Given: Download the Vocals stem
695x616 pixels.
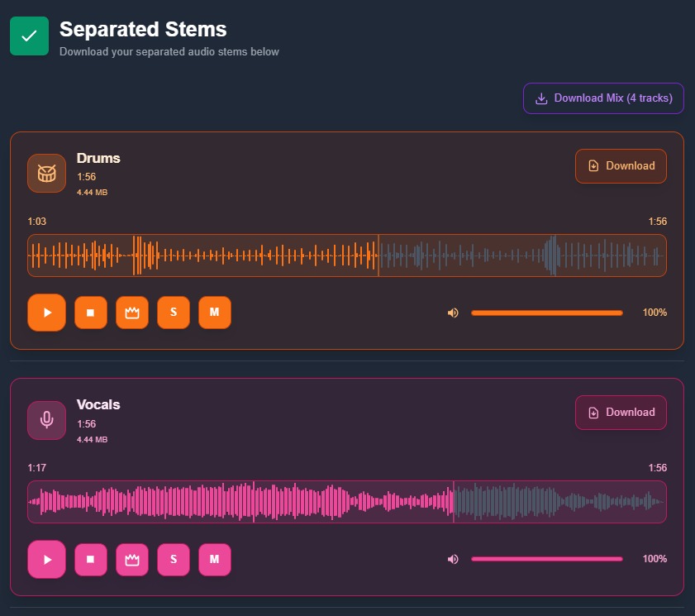Looking at the screenshot, I should pos(621,412).
